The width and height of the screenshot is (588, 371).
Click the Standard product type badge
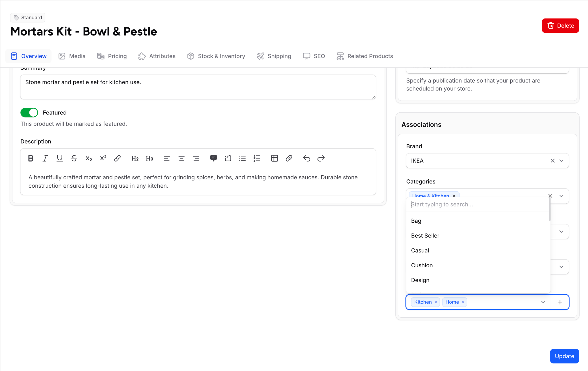point(28,18)
